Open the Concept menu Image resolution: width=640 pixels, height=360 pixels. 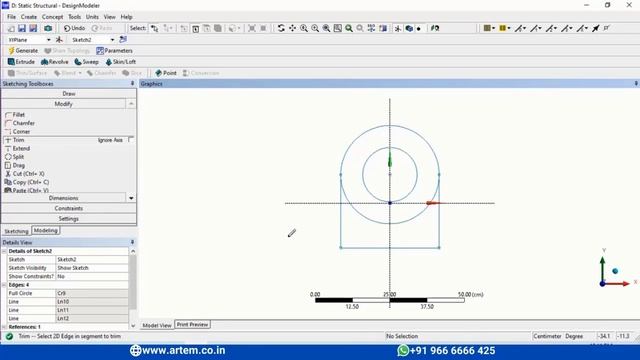[x=53, y=17]
